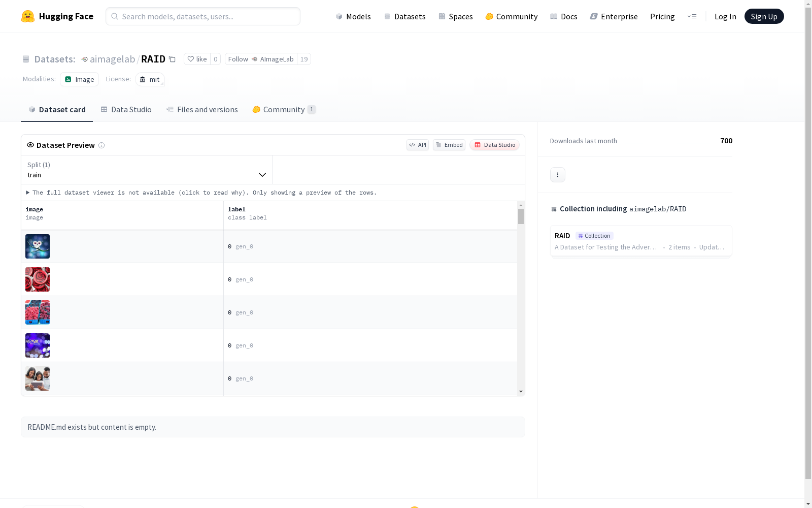
Task: Open the API button in Dataset Preview
Action: pyautogui.click(x=418, y=145)
